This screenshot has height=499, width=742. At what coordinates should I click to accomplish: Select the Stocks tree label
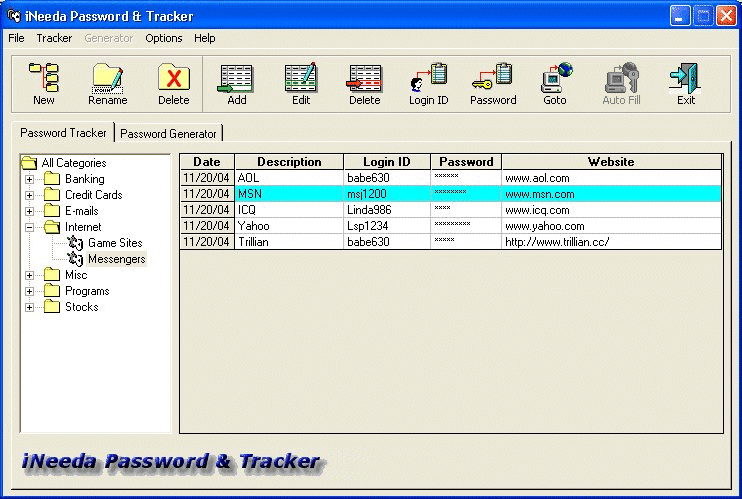(x=81, y=307)
